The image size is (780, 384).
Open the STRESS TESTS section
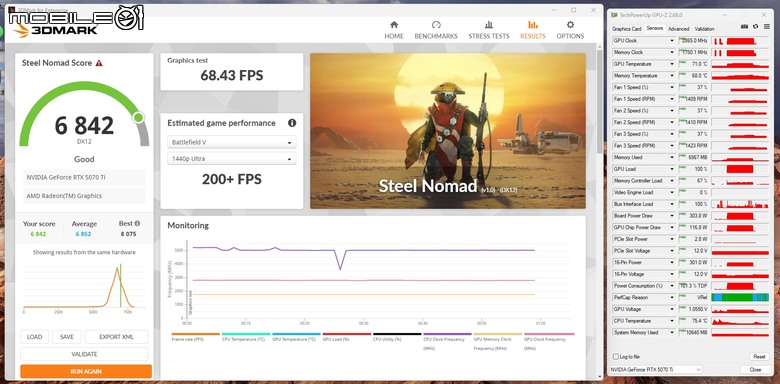pos(488,30)
